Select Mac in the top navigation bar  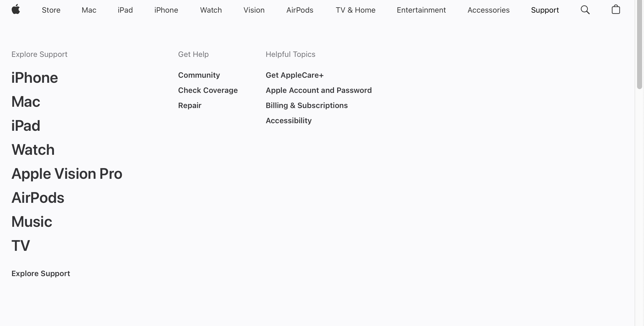coord(89,10)
